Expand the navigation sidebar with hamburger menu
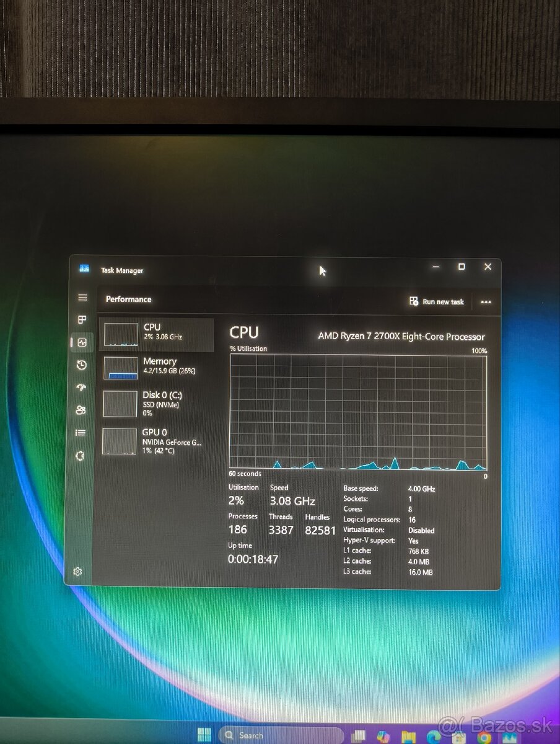560x744 pixels. click(82, 297)
